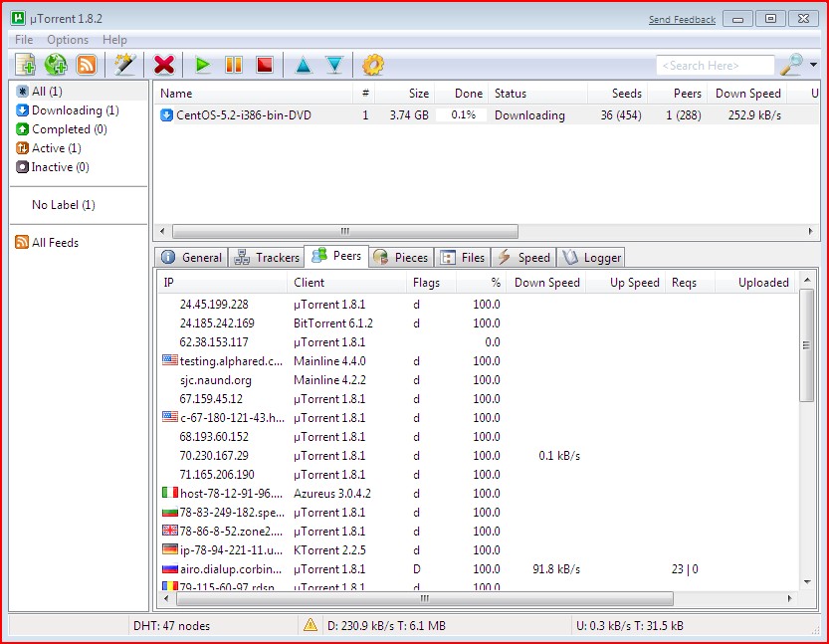Open the Options menu
Screen dimensions: 829x644
[67, 39]
